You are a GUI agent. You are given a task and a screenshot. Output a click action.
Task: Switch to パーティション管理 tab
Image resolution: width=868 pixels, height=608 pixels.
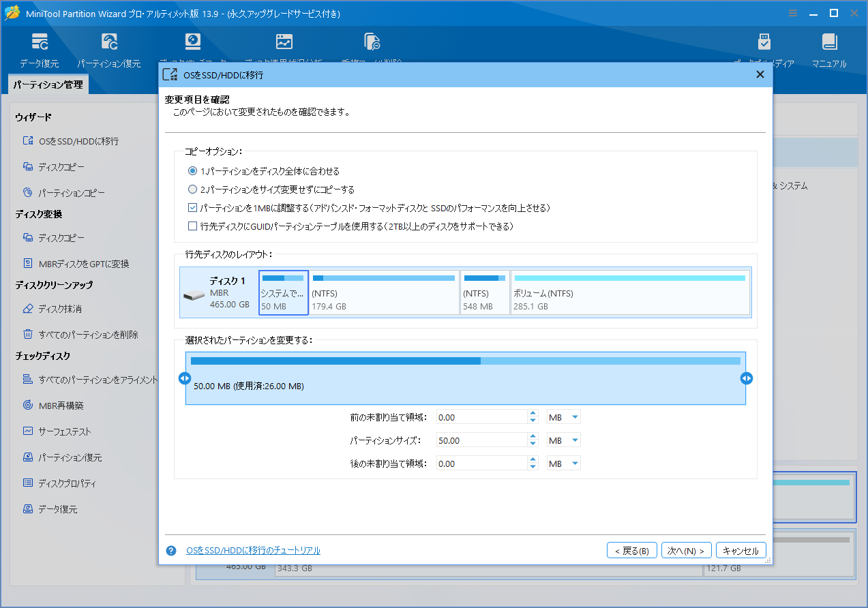48,85
